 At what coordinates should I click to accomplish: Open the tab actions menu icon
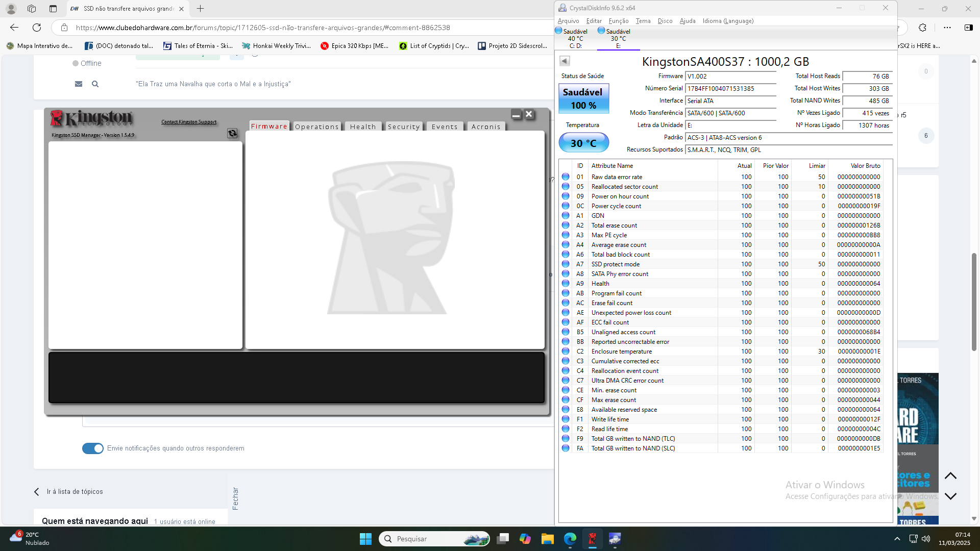tap(53, 9)
